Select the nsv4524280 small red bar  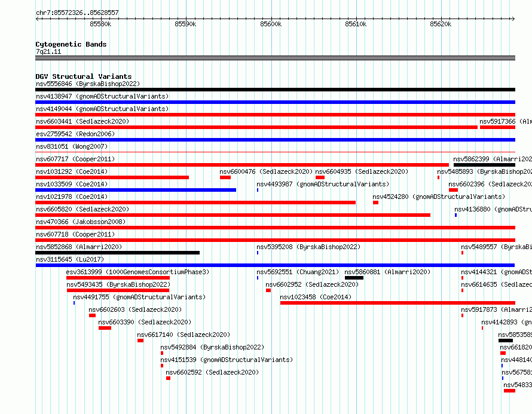(x=375, y=203)
